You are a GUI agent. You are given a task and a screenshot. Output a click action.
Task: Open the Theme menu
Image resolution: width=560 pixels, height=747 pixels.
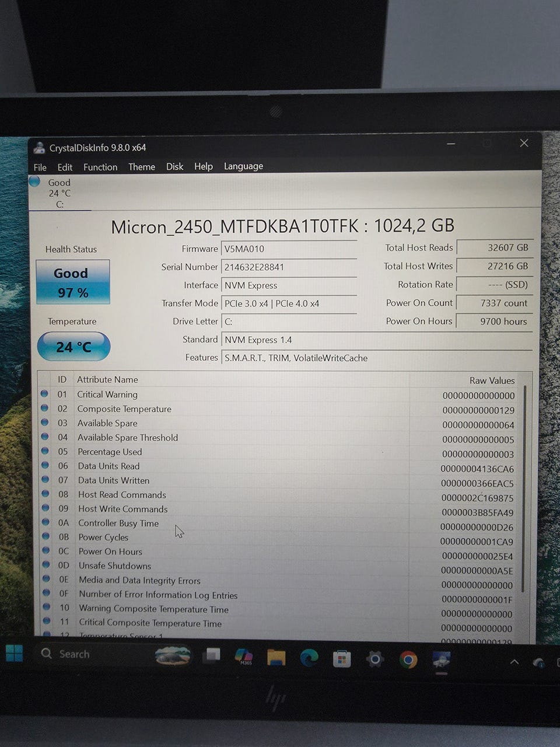142,167
